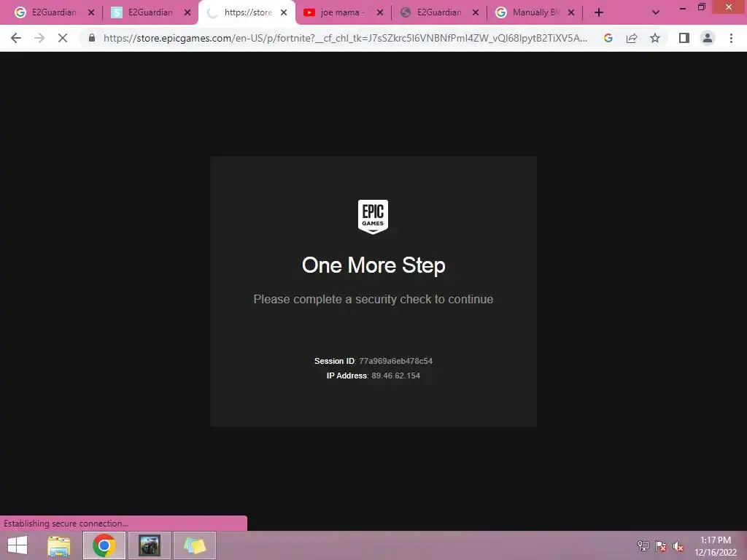Select the Session ID value 77a969a6eb478c54
747x560 pixels.
tap(395, 361)
